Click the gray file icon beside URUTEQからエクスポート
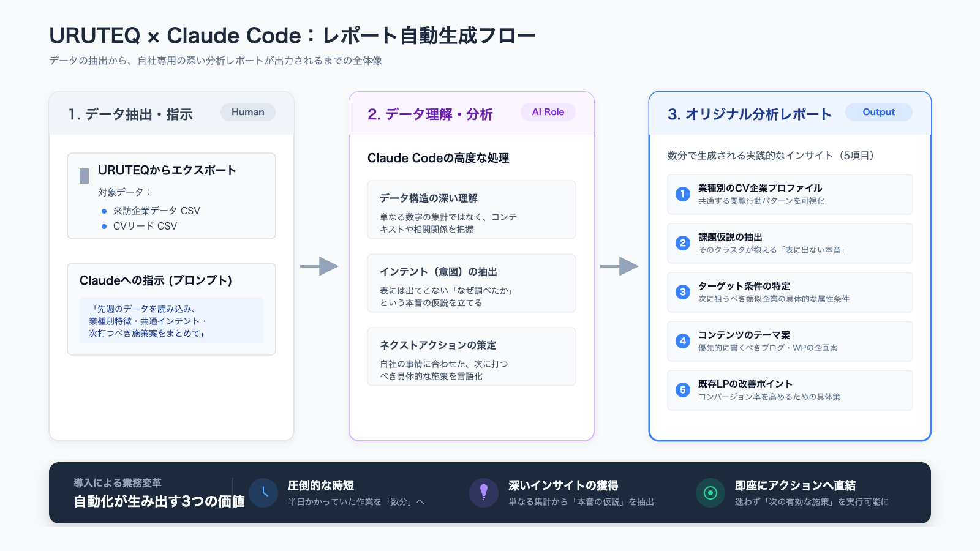This screenshot has width=980, height=551. [85, 176]
